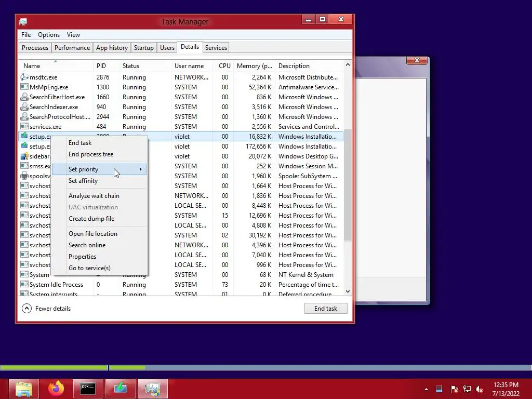Open the File menu
This screenshot has width=532, height=399.
[26, 35]
